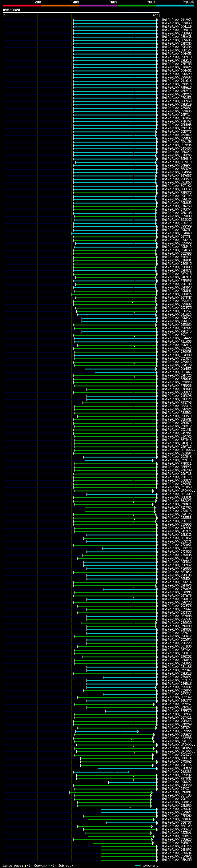View the UniRef100_P93706 hit
197x868 pixels.
click(177, 403)
